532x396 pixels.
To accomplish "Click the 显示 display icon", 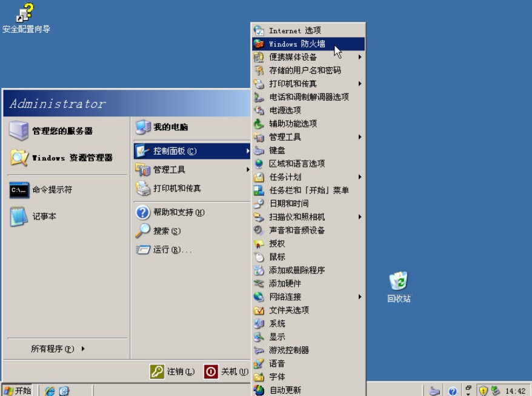I will [x=259, y=337].
